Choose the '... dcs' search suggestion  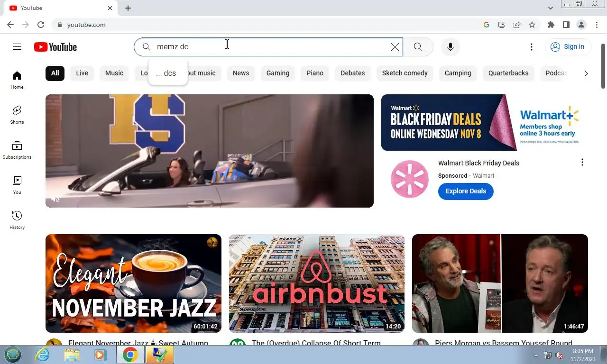[167, 73]
